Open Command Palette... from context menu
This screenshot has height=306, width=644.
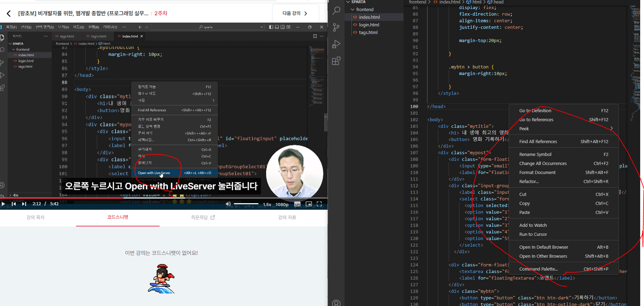click(x=563, y=269)
